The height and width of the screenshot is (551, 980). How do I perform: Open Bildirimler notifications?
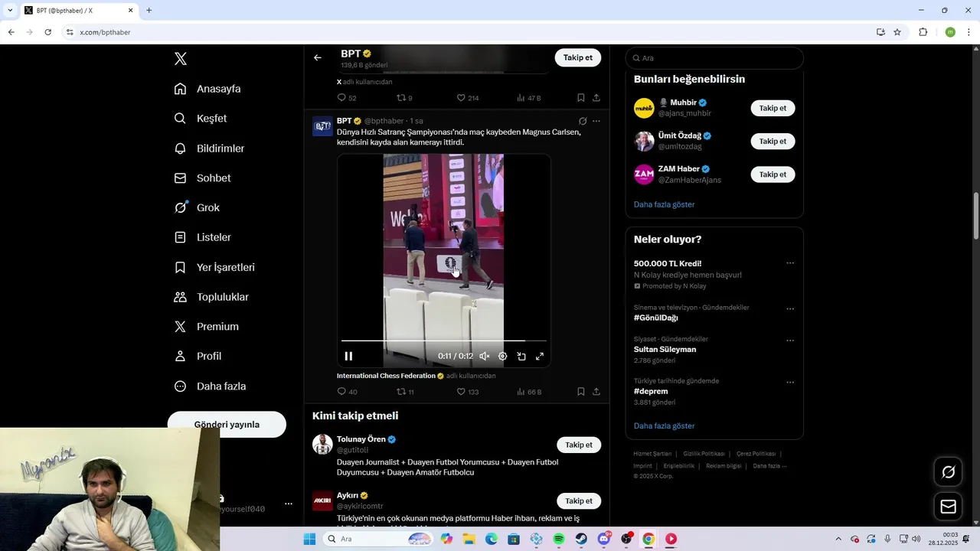click(209, 148)
